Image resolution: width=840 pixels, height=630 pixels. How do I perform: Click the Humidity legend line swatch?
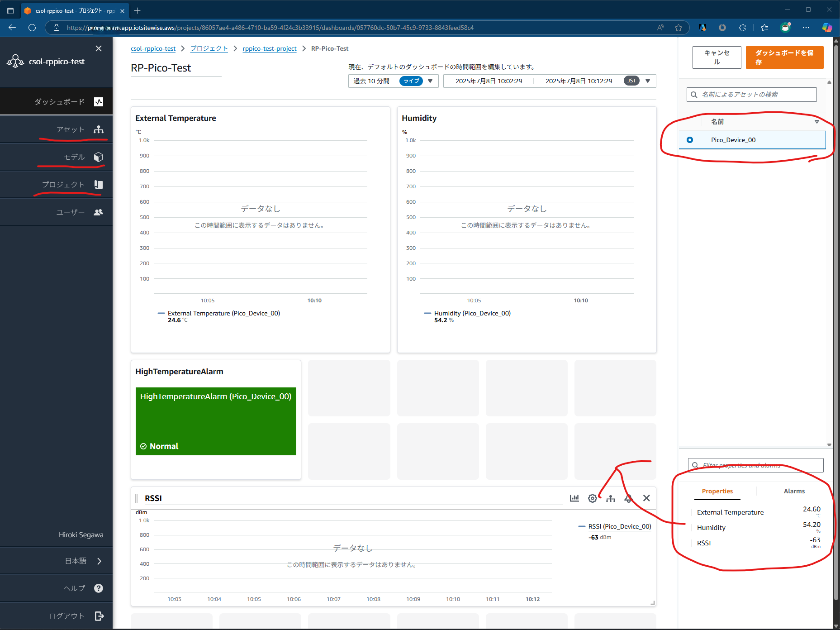[x=427, y=313]
